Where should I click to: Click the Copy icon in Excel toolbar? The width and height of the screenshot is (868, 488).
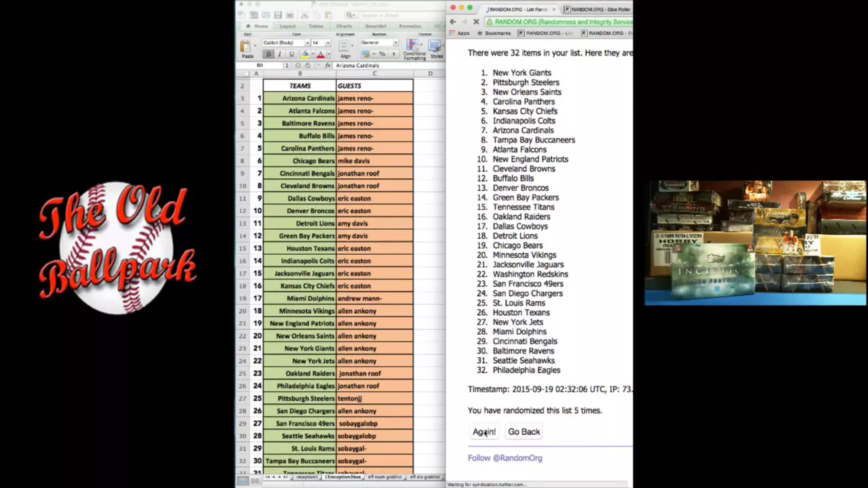tap(317, 15)
